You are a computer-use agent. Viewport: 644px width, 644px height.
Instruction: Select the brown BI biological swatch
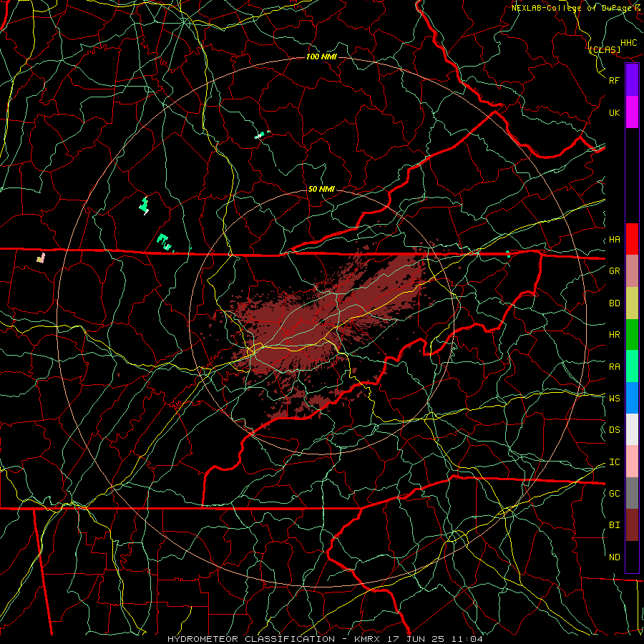pos(632,525)
